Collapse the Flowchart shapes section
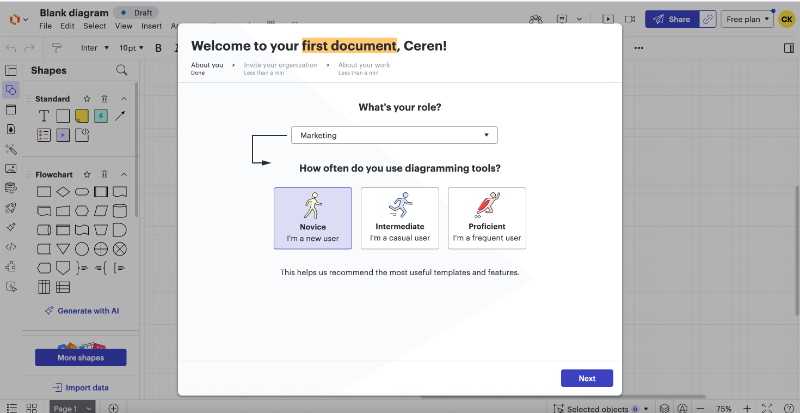Screen dimensions: 800x413 coord(123,175)
